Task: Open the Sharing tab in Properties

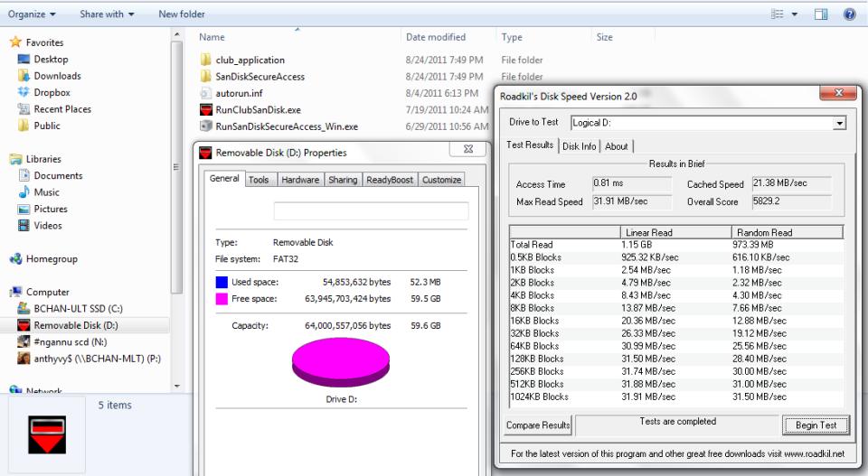Action: pyautogui.click(x=343, y=180)
